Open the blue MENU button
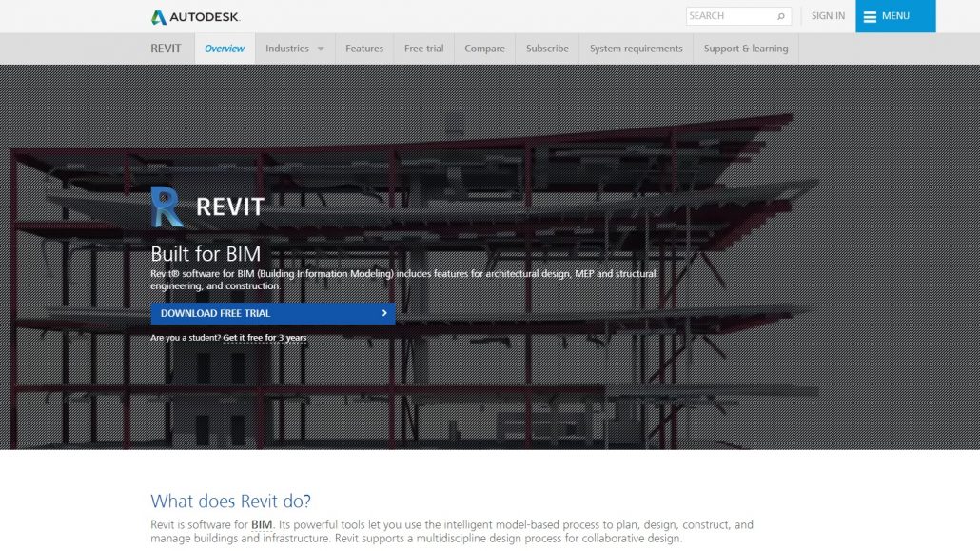 [895, 16]
